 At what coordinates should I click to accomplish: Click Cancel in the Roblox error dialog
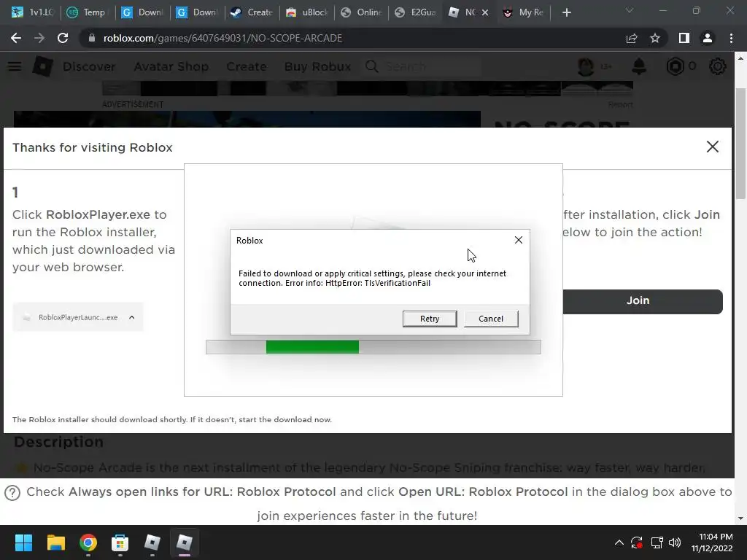pos(491,319)
